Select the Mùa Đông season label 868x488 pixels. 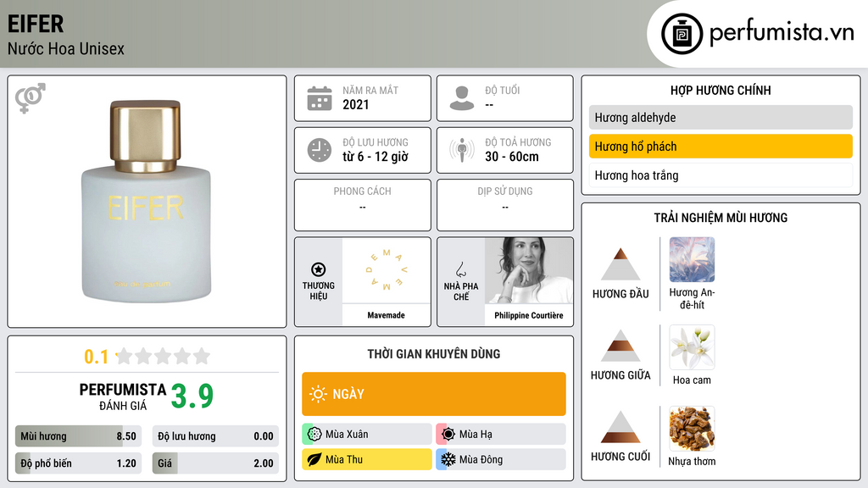tap(481, 459)
